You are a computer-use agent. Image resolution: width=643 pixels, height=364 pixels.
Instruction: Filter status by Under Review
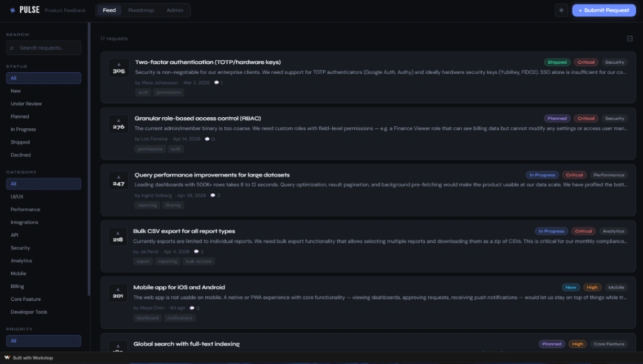pyautogui.click(x=43, y=104)
